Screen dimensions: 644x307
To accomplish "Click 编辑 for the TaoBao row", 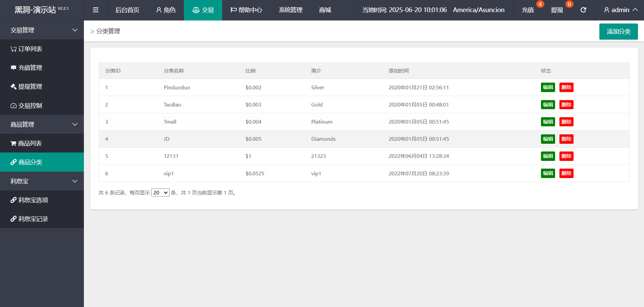I will click(548, 105).
